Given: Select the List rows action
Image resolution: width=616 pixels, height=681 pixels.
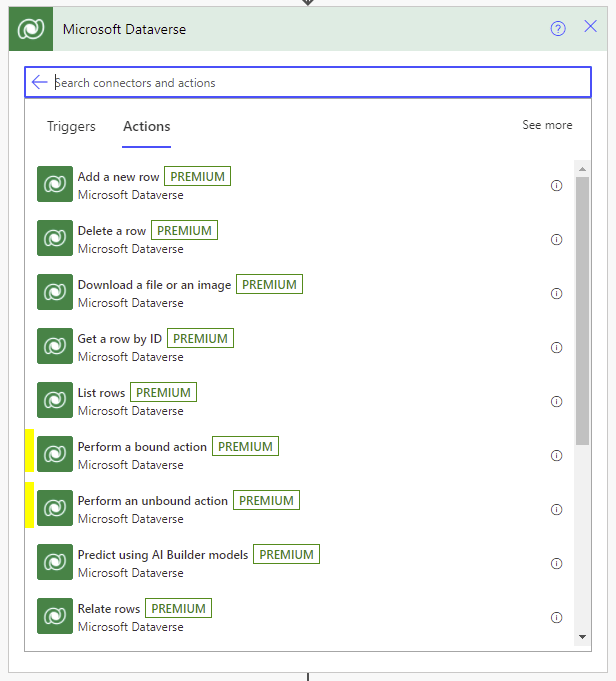Looking at the screenshot, I should 300,400.
